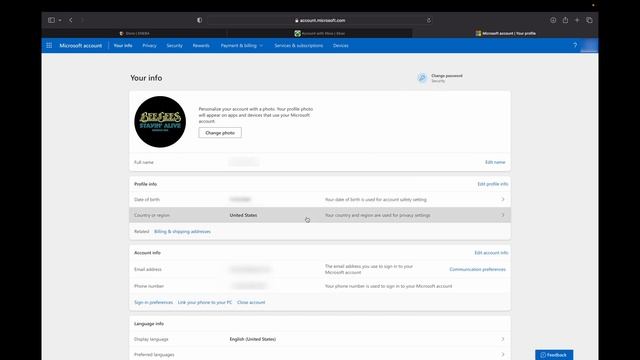Click the Your info page heading
Viewport: 640px width, 360px height.
(146, 78)
